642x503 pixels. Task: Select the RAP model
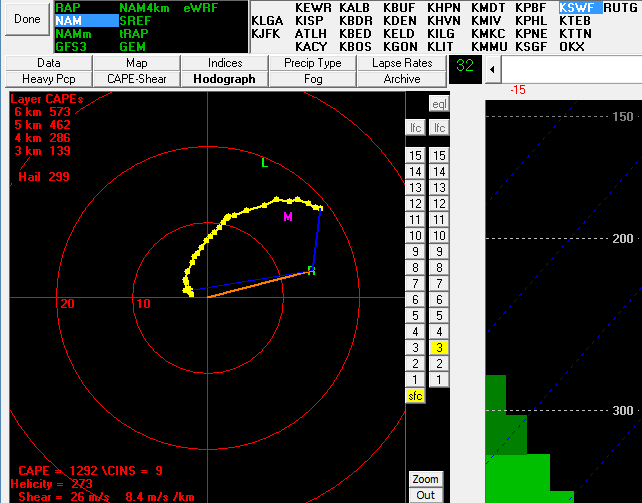coord(68,7)
